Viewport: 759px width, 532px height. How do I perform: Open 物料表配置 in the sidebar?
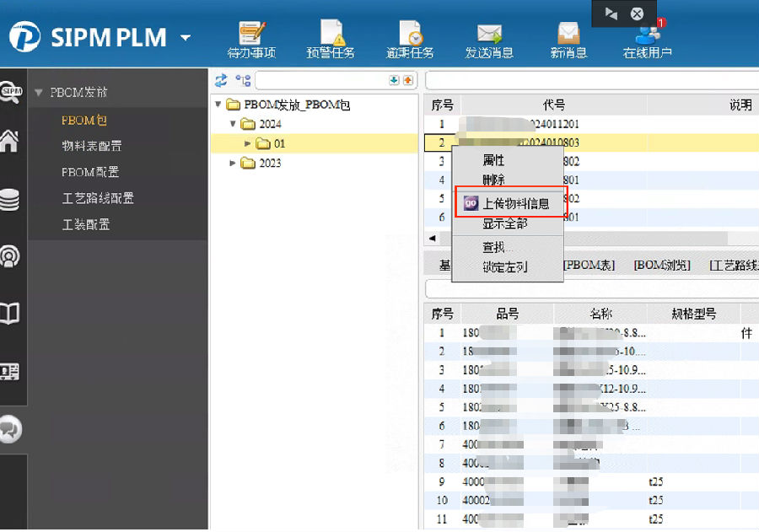(92, 146)
